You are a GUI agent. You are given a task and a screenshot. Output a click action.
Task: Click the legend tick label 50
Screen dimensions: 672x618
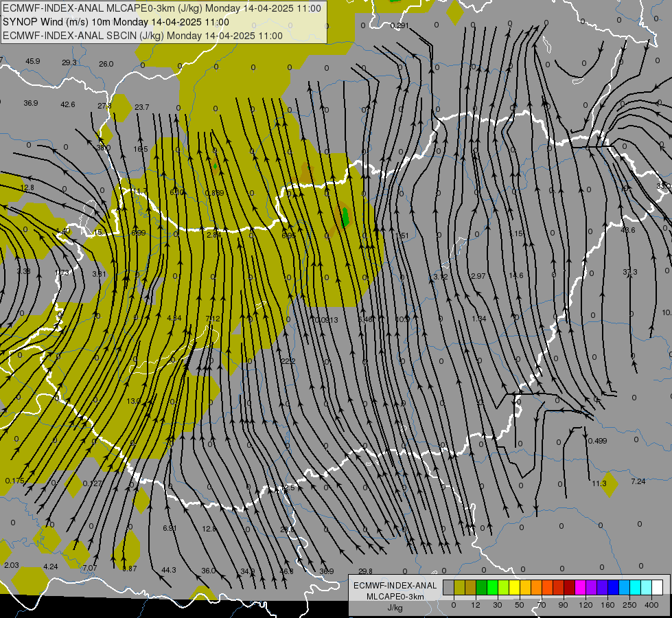pos(519,605)
